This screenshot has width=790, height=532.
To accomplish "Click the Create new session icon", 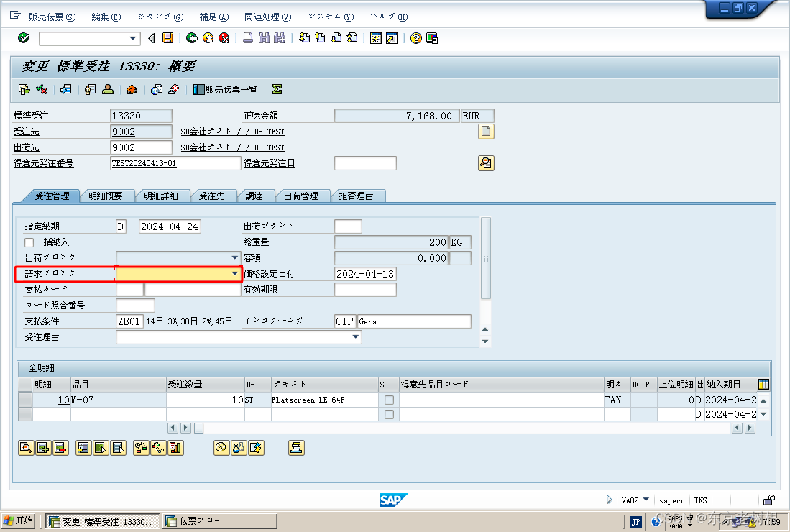I will tap(375, 38).
